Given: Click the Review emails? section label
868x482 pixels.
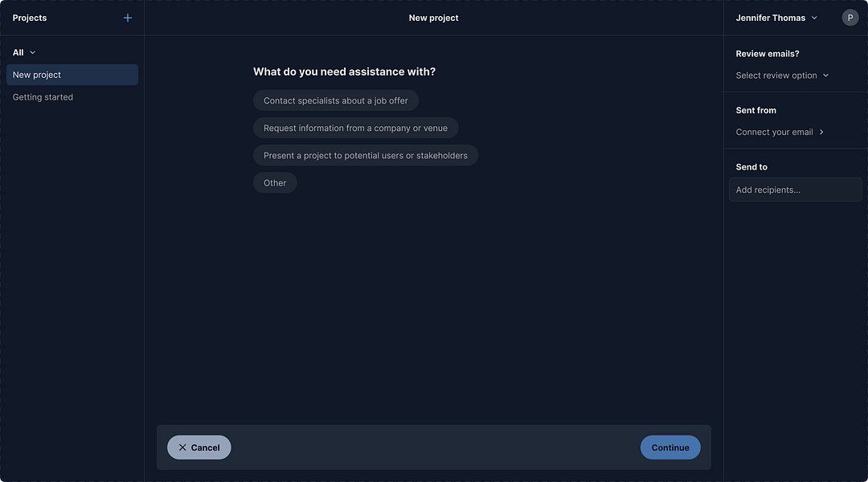Looking at the screenshot, I should click(768, 54).
